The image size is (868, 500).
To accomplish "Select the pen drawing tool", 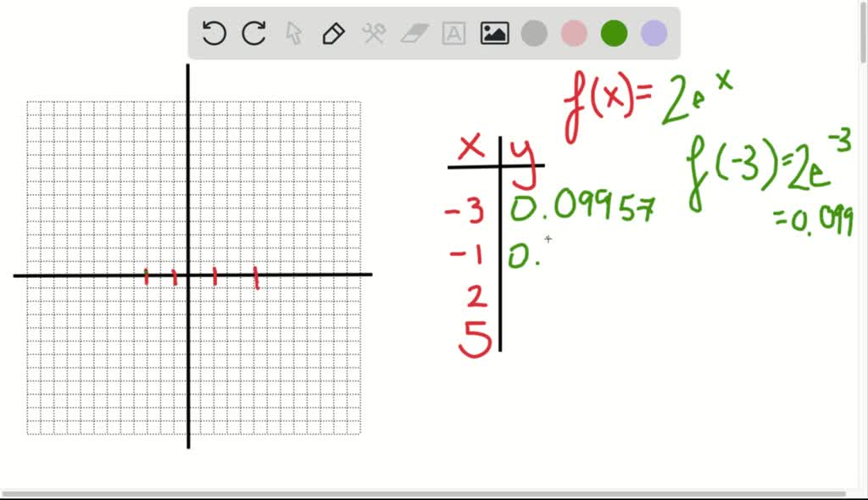I will click(x=334, y=34).
